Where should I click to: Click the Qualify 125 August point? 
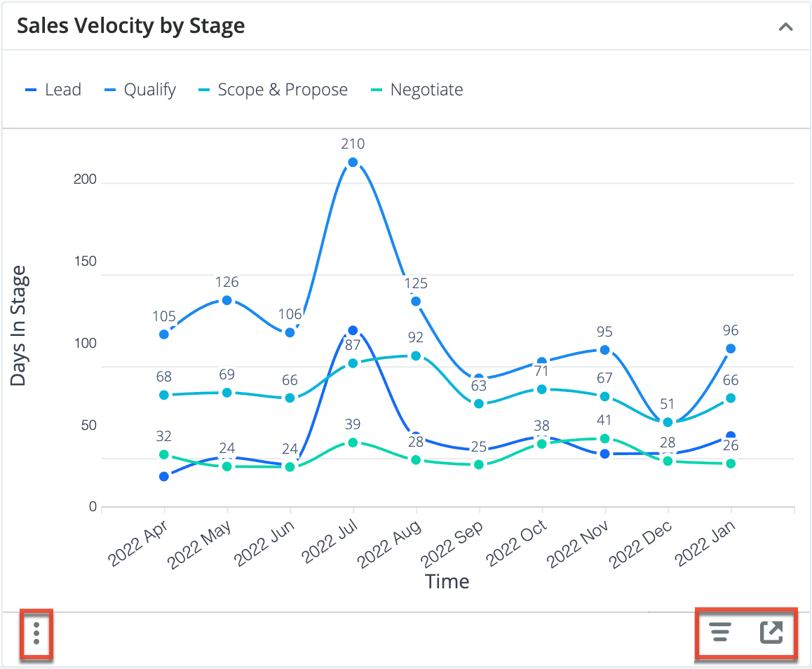tap(416, 302)
